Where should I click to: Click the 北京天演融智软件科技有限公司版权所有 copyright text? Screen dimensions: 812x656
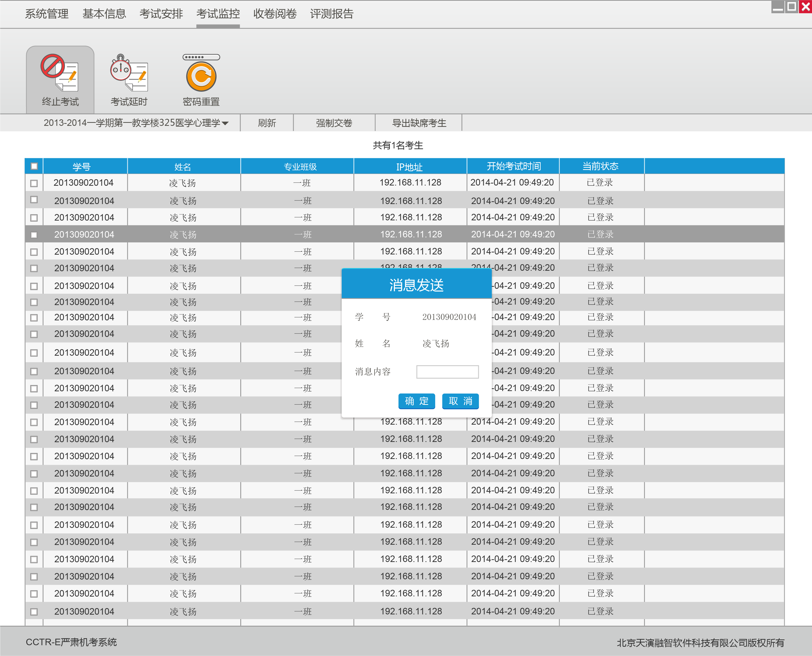(x=701, y=643)
